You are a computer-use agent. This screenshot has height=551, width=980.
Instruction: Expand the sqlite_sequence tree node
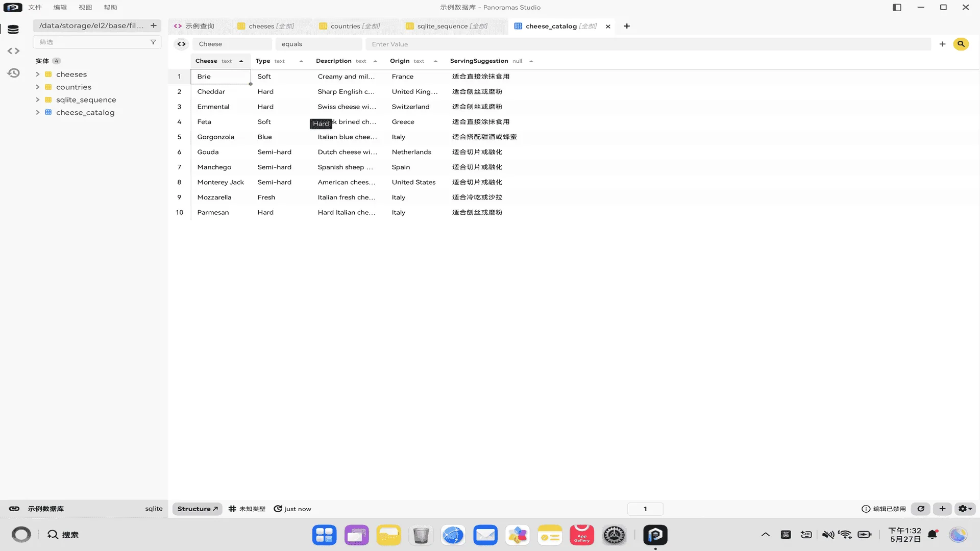[37, 100]
